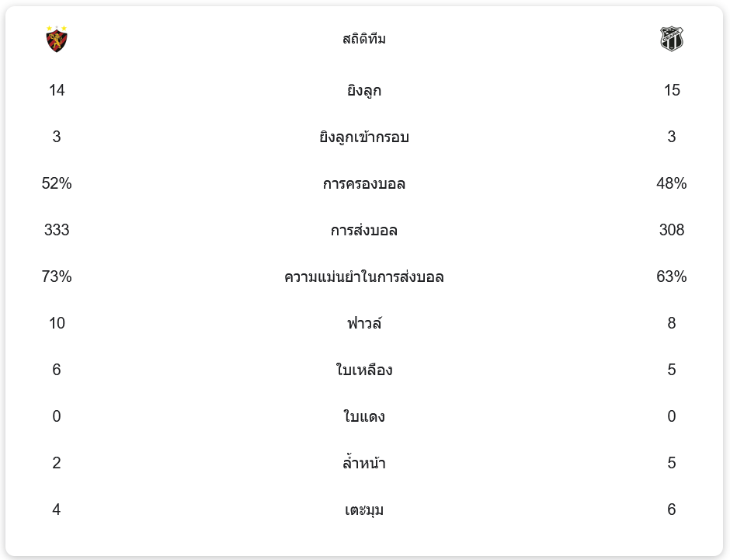Click the ยิงลูก stat label
Screen dimensions: 730x560
[x=364, y=91]
